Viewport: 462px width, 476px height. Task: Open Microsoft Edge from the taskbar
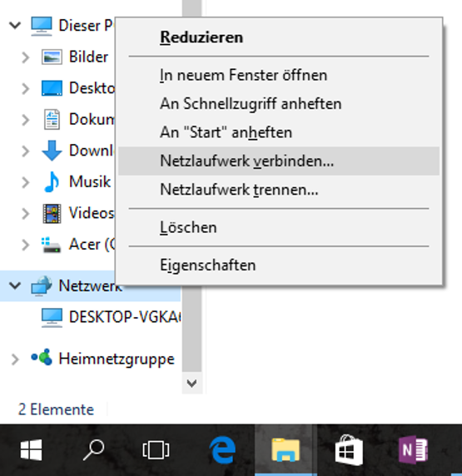[x=222, y=450]
